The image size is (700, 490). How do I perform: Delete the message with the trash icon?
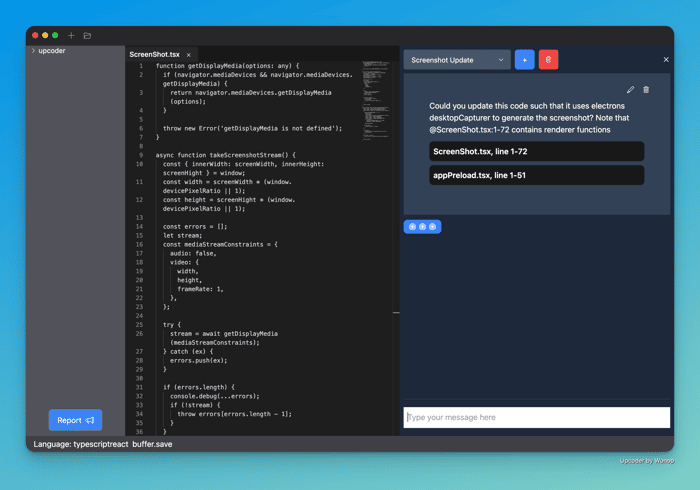click(646, 90)
